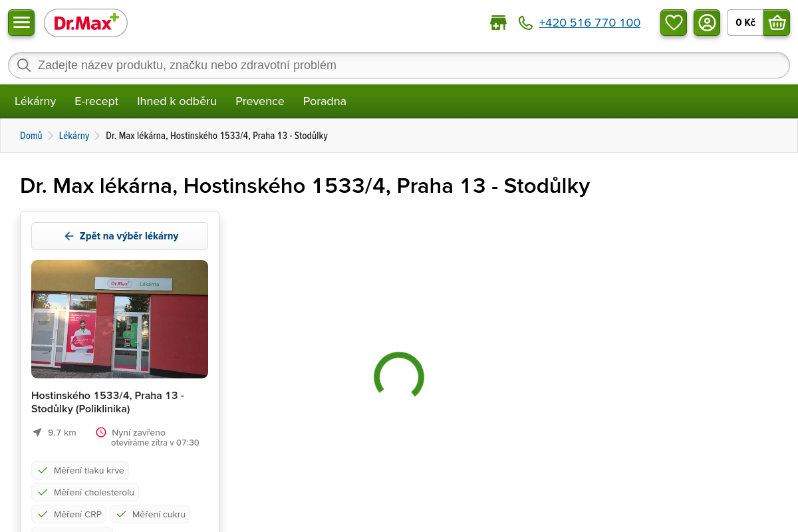This screenshot has width=798, height=532.
Task: Click Zpět na výběr lékárny button
Action: coord(120,236)
